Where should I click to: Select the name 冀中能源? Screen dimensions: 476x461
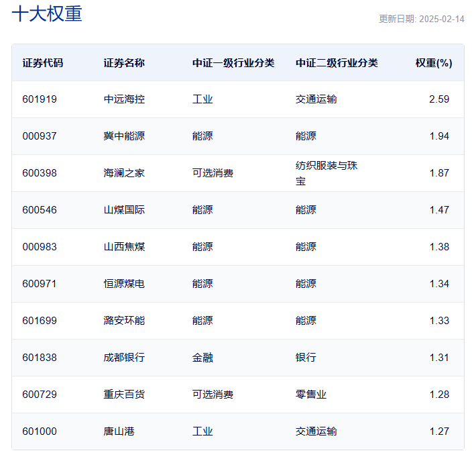point(124,136)
